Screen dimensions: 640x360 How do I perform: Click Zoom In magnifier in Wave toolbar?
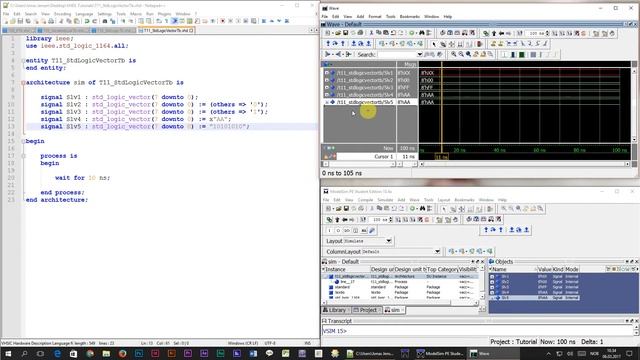click(x=453, y=54)
